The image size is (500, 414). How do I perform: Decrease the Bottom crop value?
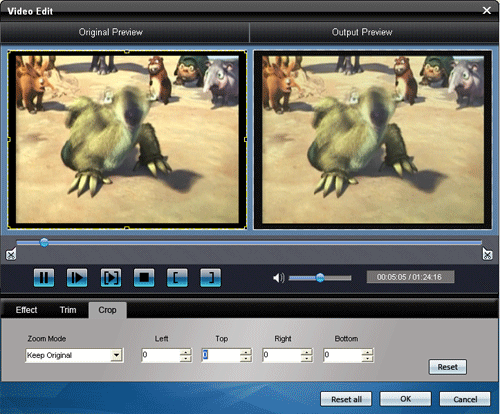pos(368,359)
